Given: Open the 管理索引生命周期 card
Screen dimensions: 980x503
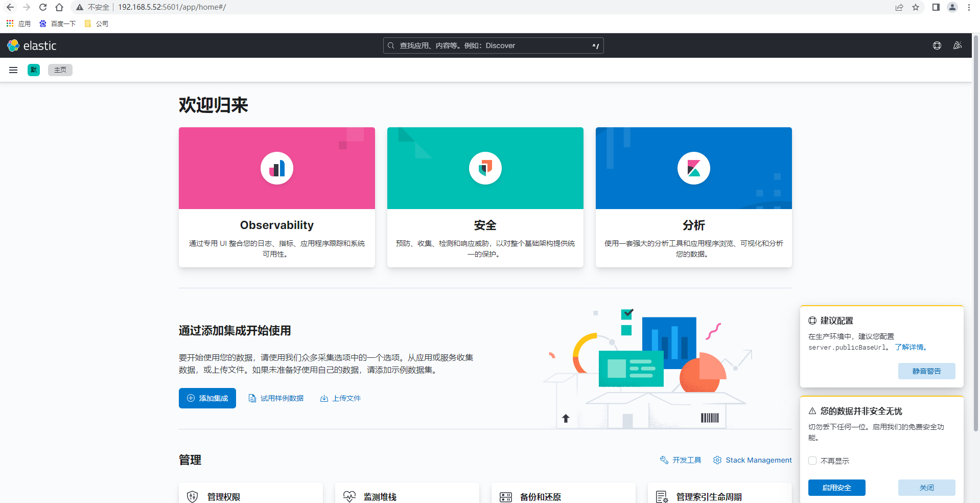Looking at the screenshot, I should pyautogui.click(x=720, y=493).
